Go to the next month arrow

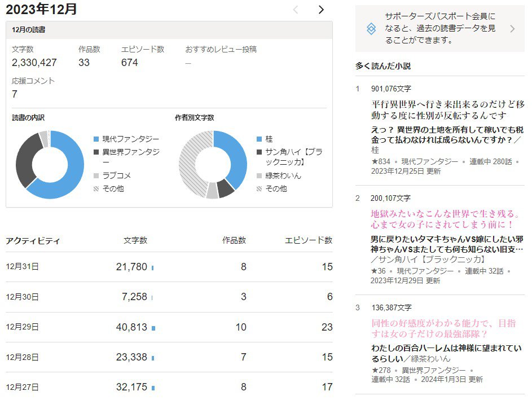(321, 10)
